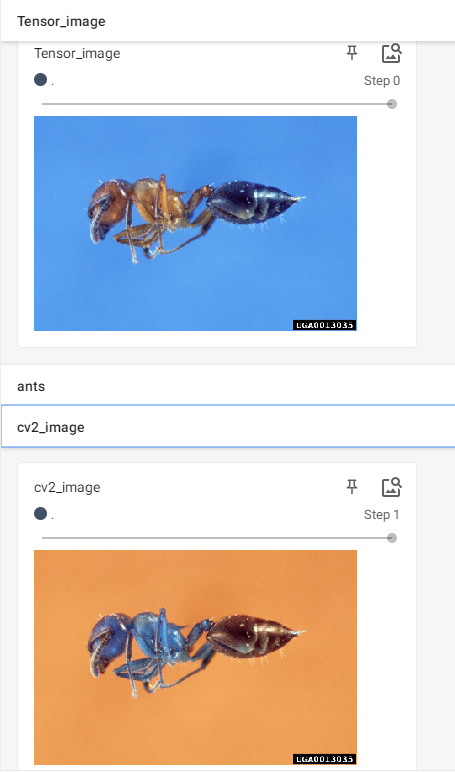Viewport: 455px width, 772px height.
Task: Click the Step 1 label
Action: [x=382, y=515]
